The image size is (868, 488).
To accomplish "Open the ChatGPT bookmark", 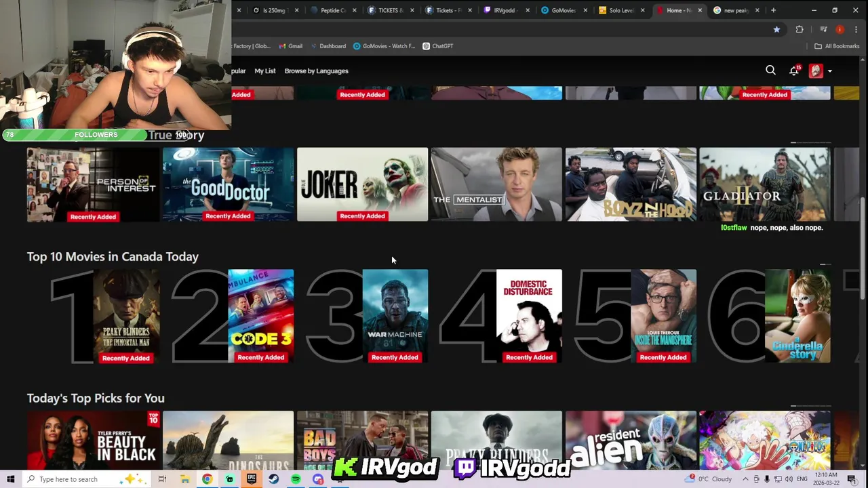I will [x=438, y=46].
